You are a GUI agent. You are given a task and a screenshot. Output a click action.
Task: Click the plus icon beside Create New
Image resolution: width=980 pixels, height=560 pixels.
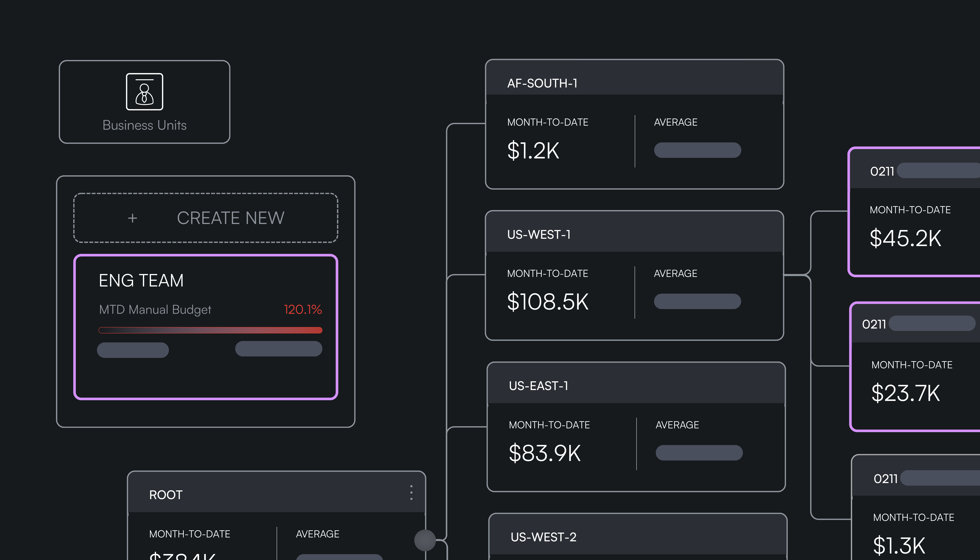click(x=132, y=218)
